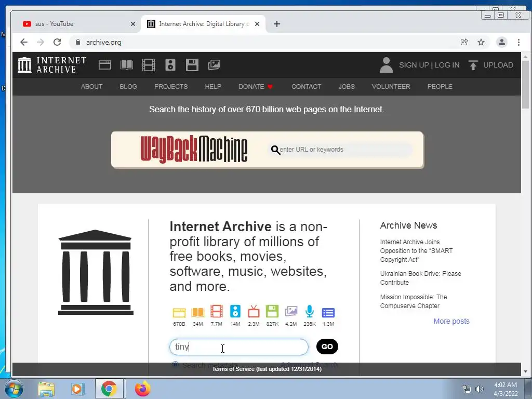Open the PROJECTS menu item

click(171, 87)
